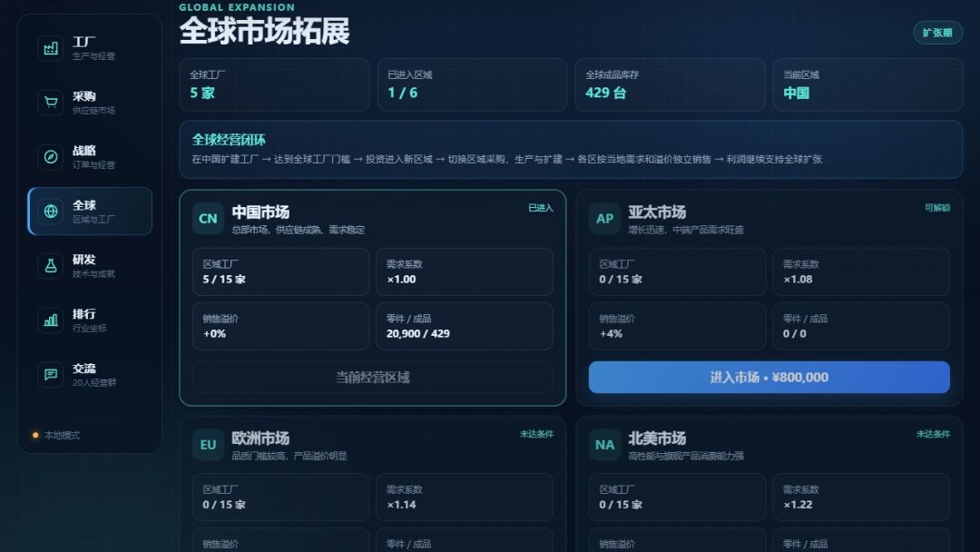Viewport: 980px width, 552px height.
Task: Click the globe icon for 全球
Action: pyautogui.click(x=51, y=212)
